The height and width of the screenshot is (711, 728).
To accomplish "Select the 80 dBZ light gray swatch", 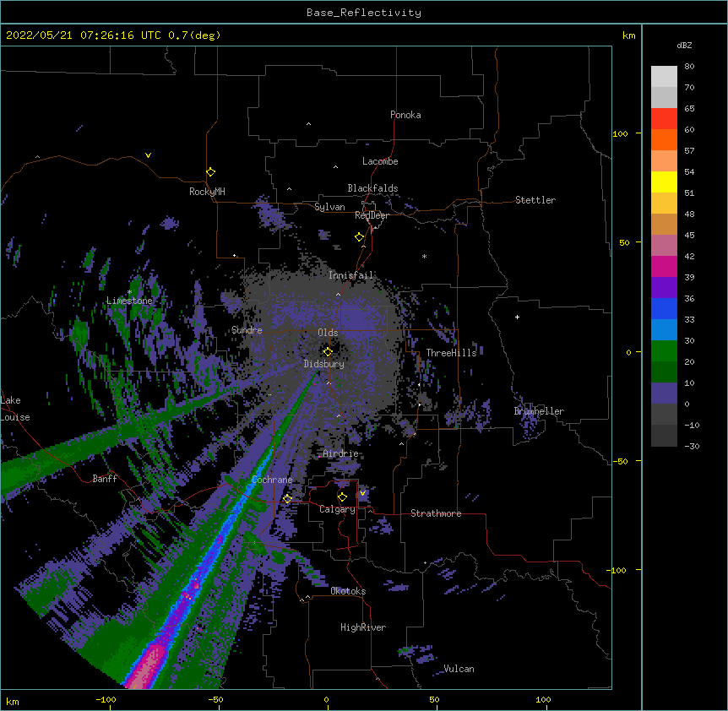I will click(664, 77).
